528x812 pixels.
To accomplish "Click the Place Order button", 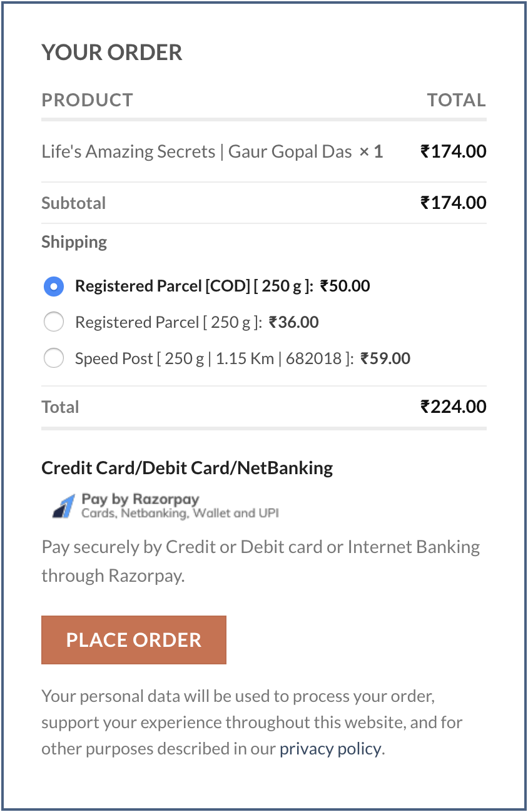I will point(134,640).
